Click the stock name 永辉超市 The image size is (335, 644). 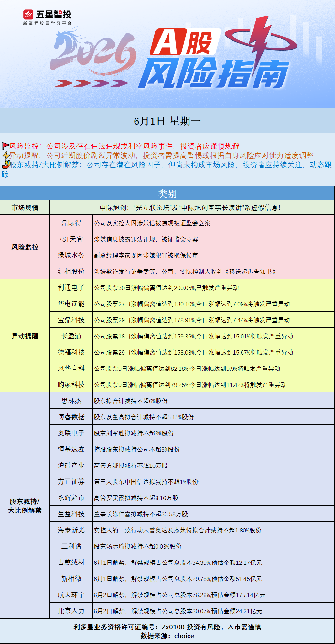[71, 498]
